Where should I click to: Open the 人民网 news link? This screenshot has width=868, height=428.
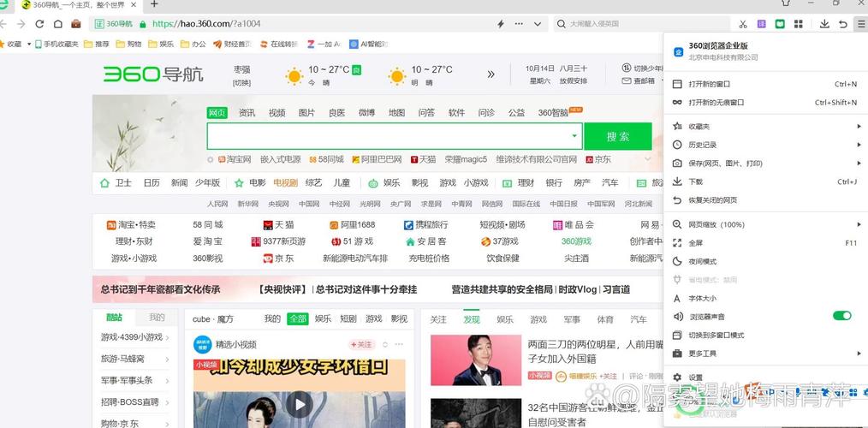(x=217, y=204)
